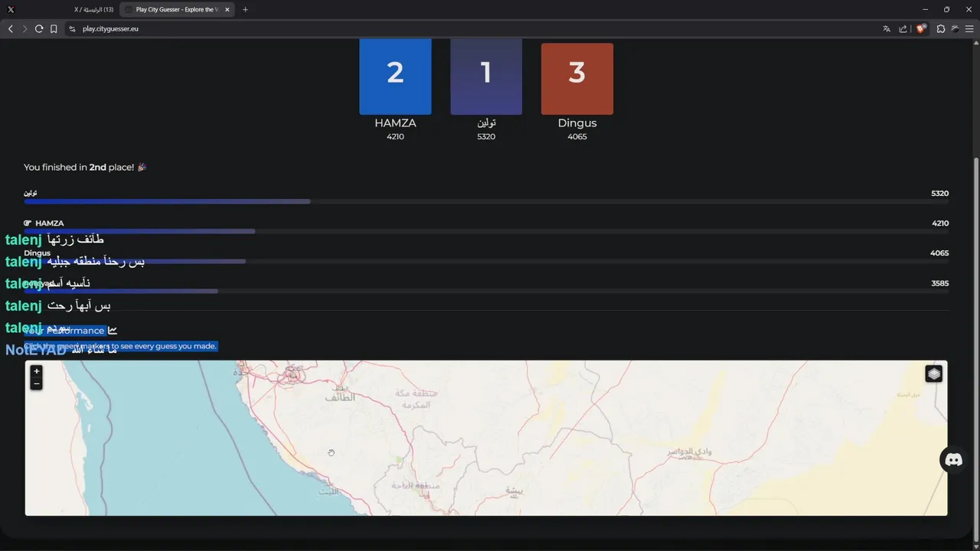Click the 3585 score in the leaderboard
The image size is (980, 551).
pos(939,283)
